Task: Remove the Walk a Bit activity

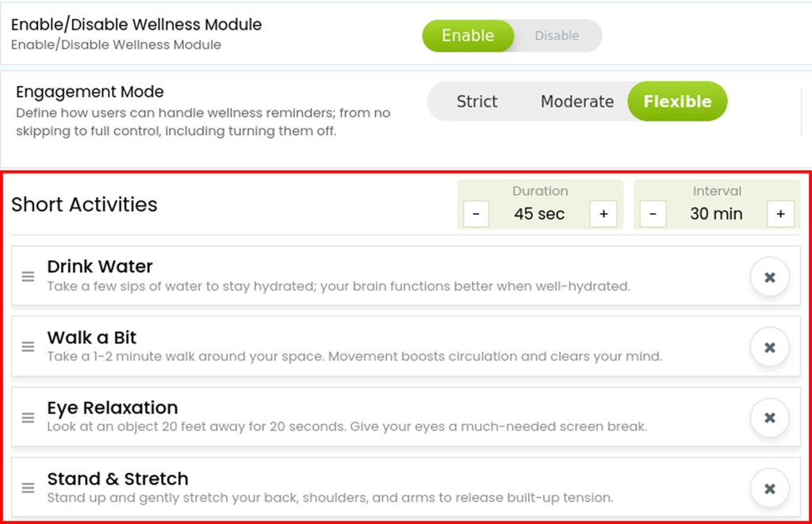Action: coord(769,347)
